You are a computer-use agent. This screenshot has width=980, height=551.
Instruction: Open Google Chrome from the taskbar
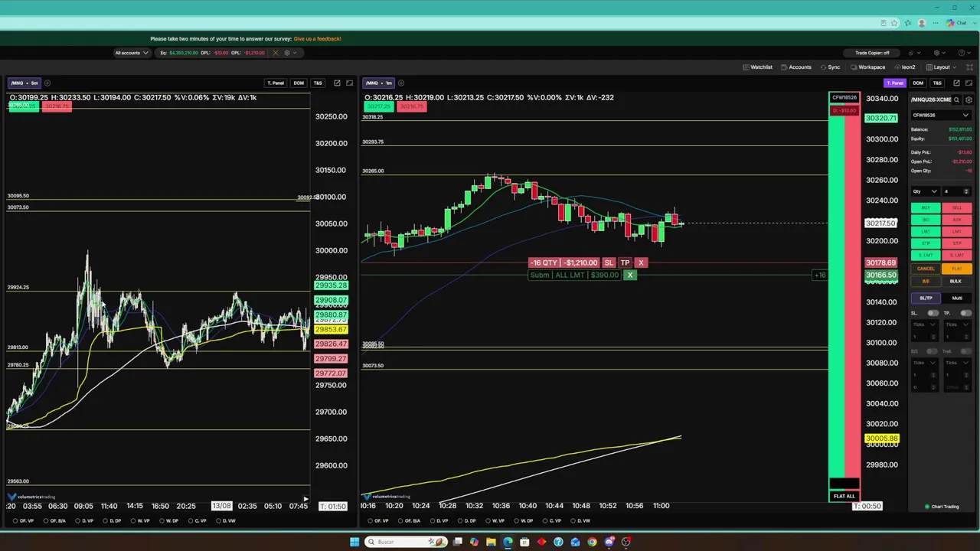point(592,542)
